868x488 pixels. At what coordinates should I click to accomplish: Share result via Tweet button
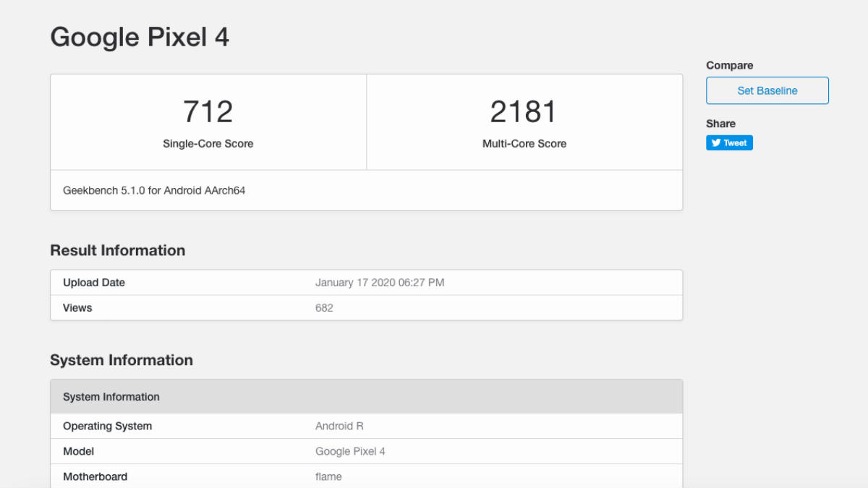tap(729, 142)
